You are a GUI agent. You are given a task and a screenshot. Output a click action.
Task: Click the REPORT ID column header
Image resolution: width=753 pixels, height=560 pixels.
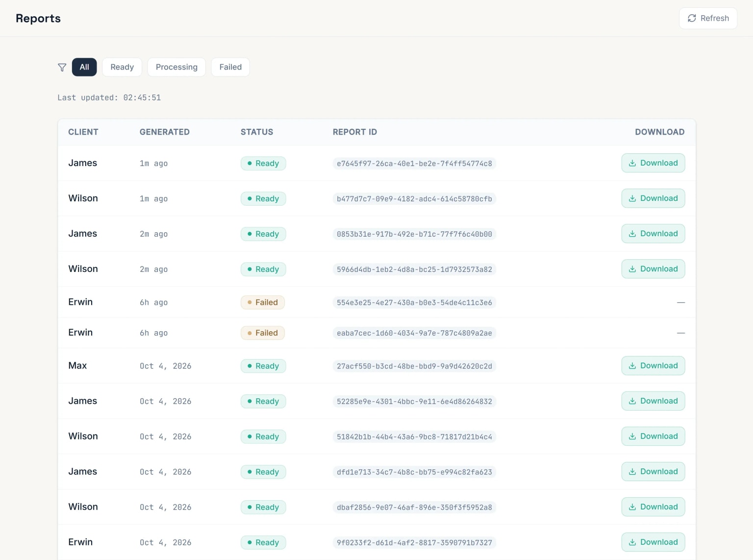pyautogui.click(x=355, y=132)
